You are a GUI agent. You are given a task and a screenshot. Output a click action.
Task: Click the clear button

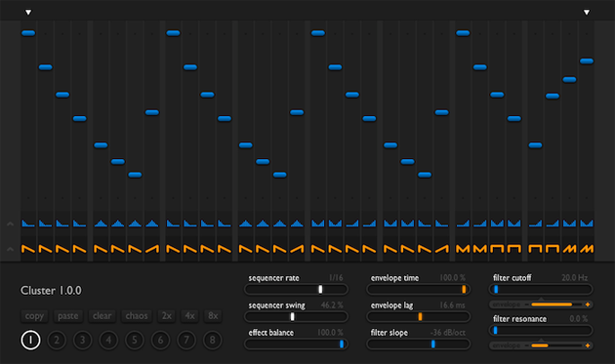pos(102,316)
